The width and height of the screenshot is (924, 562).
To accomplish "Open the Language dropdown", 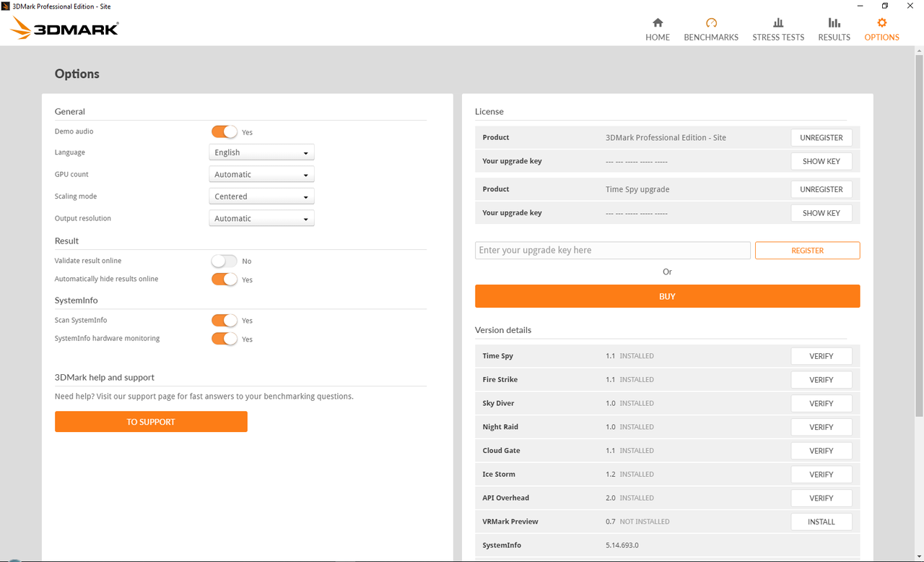I will click(x=261, y=152).
